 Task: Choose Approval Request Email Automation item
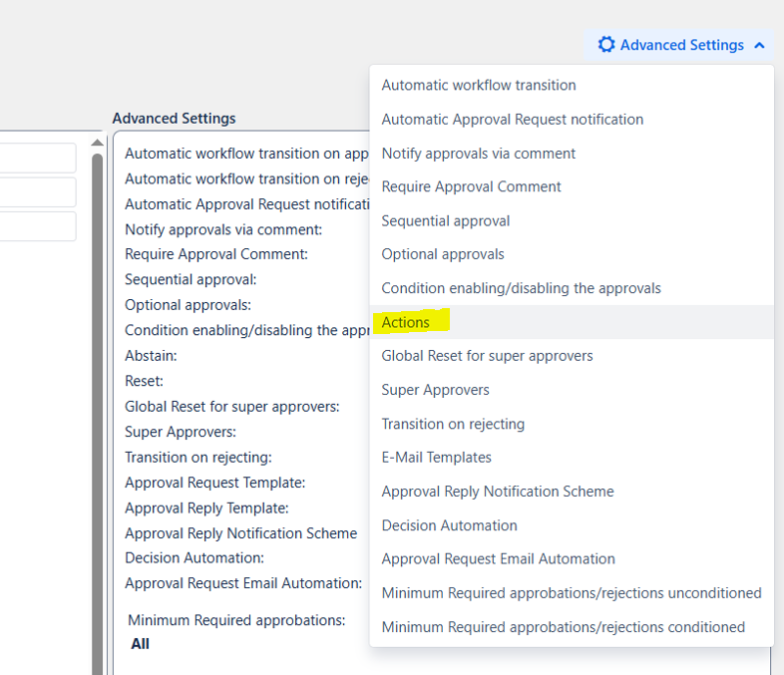click(498, 559)
